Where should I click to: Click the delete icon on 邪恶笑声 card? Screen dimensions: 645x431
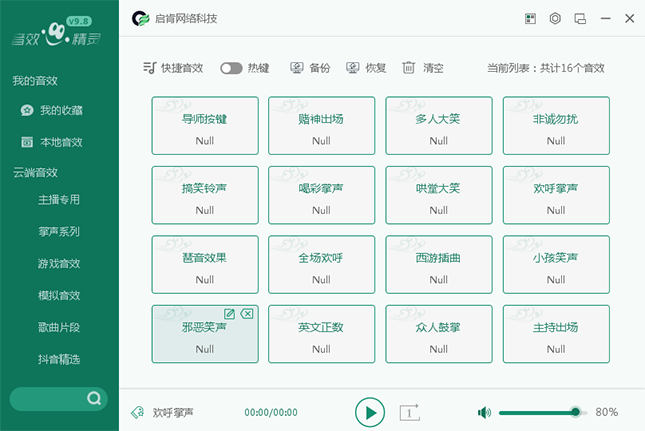point(247,314)
